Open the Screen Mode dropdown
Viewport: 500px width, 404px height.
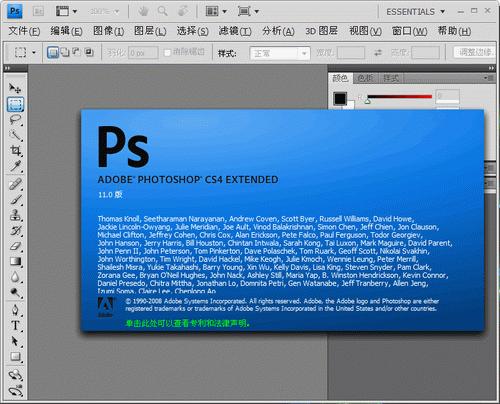(x=248, y=11)
